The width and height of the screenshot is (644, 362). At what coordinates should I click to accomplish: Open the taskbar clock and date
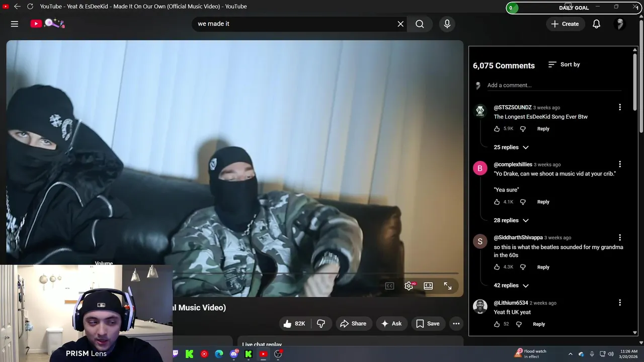click(628, 354)
